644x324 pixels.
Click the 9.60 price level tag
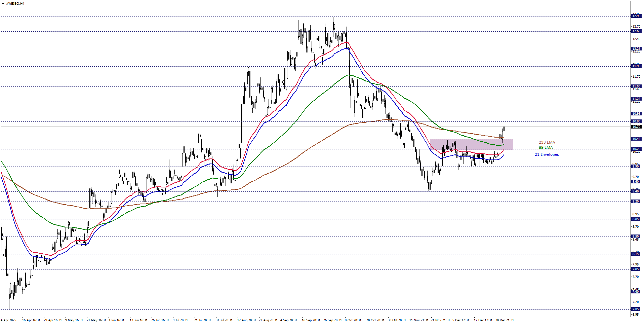pos(636,182)
